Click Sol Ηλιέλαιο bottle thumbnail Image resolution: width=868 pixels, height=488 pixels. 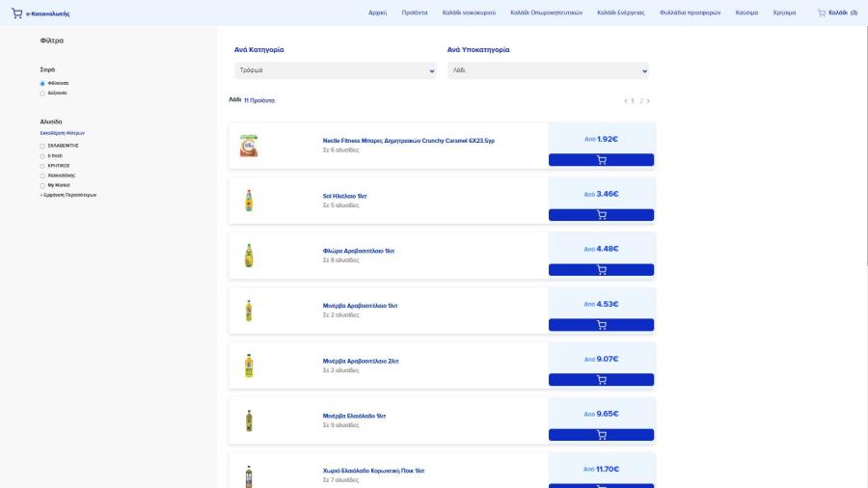tap(249, 201)
